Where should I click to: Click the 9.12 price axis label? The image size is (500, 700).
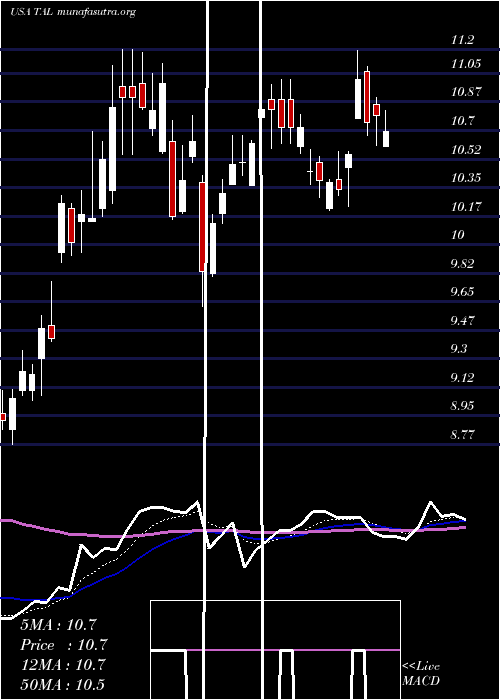[462, 378]
